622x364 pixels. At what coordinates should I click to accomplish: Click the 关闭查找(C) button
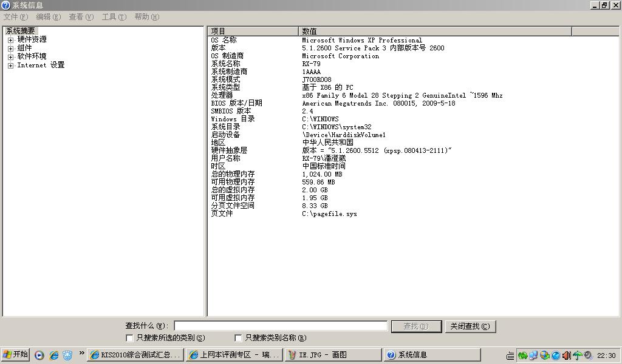click(470, 326)
